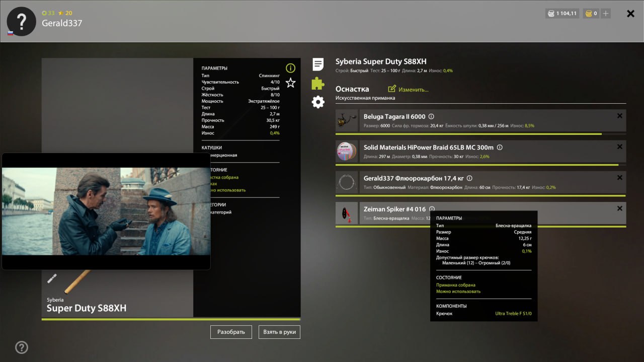Click the Экстратяжёлое power value
Screen dimensions: 644x362
click(x=264, y=101)
